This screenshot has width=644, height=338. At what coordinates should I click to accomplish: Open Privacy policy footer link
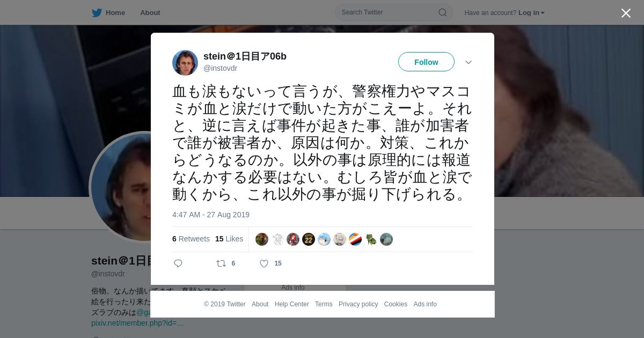(x=358, y=304)
